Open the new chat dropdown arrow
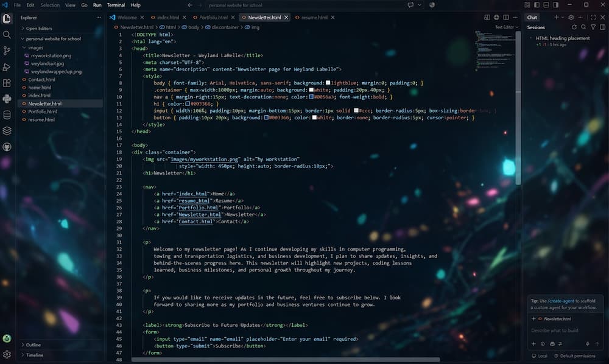The height and width of the screenshot is (364, 609). coord(562,18)
